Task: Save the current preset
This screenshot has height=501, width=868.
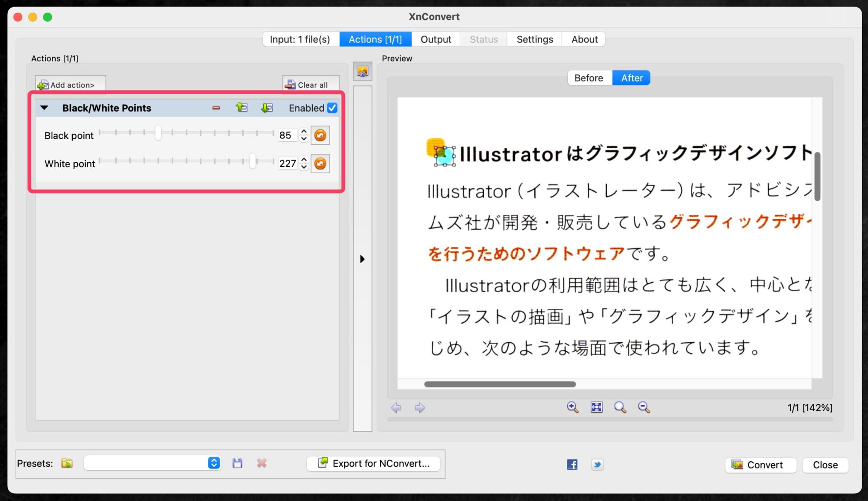Action: (237, 463)
